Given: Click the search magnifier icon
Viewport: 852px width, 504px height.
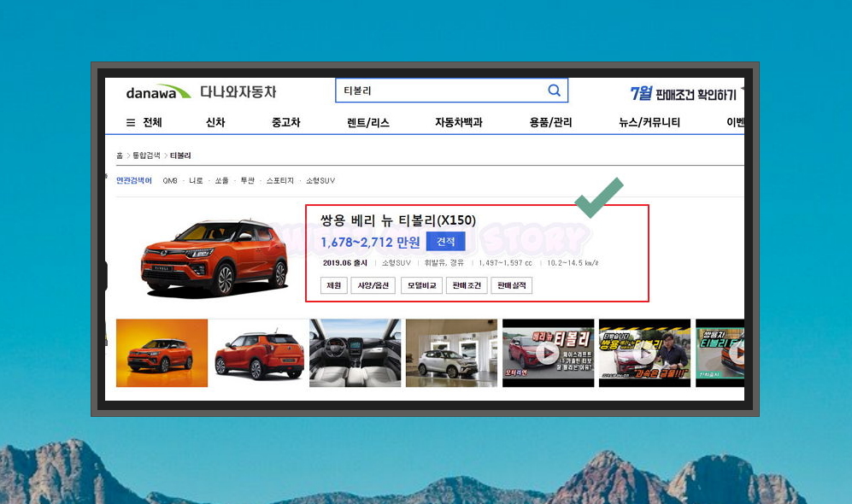Looking at the screenshot, I should (554, 91).
